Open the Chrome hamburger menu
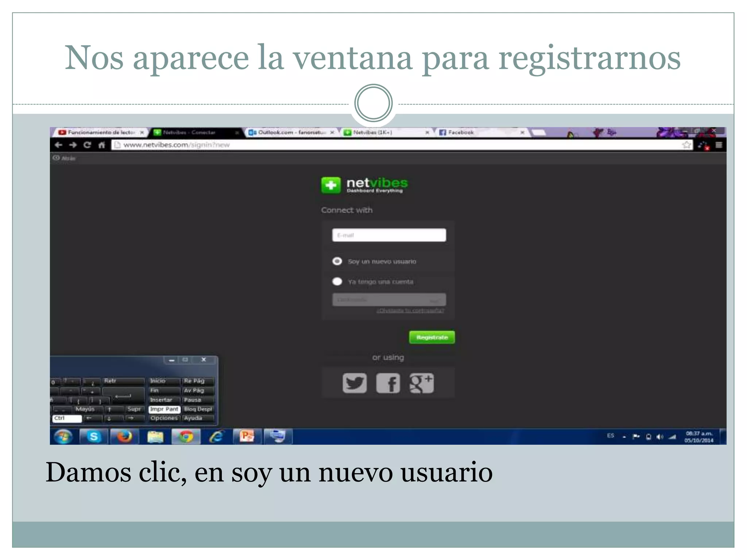747x560 pixels. coord(719,145)
